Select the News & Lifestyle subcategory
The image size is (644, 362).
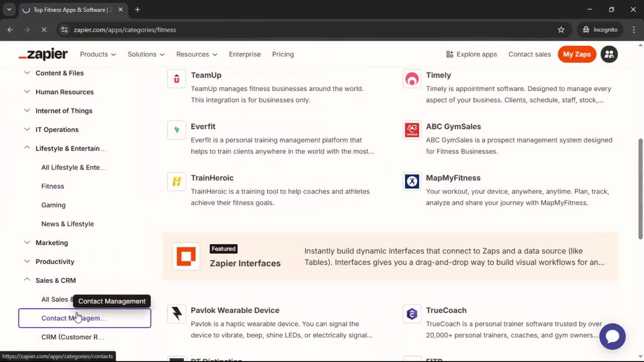point(67,224)
